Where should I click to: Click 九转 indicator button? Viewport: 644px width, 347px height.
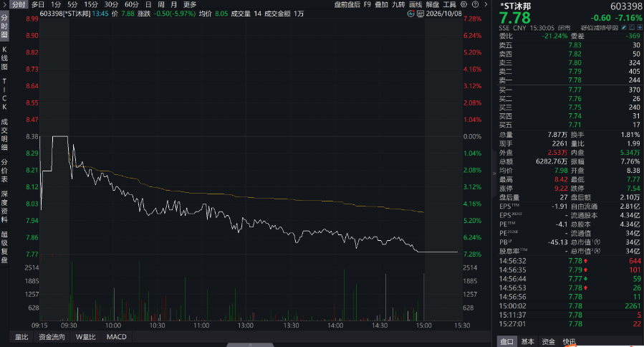click(398, 4)
